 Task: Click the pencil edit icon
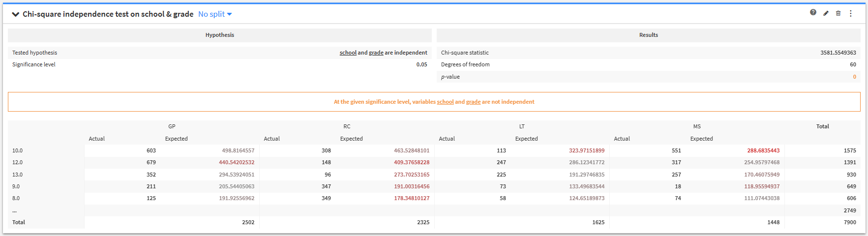coord(826,13)
